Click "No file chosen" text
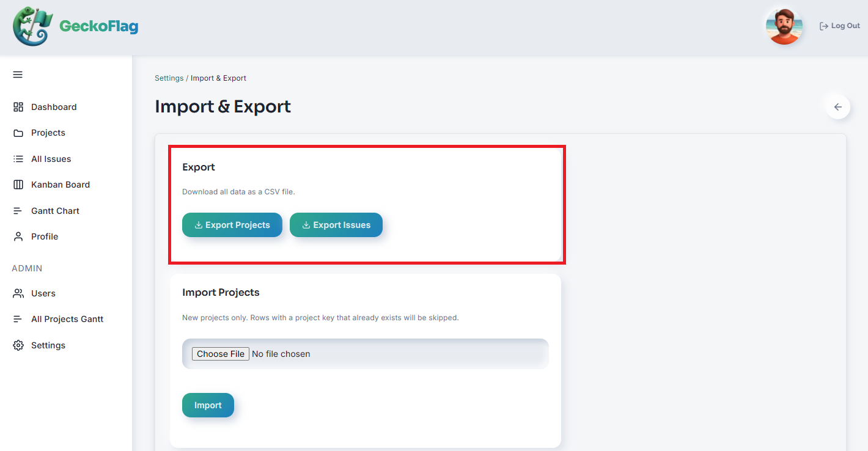This screenshot has height=451, width=868. 281,354
